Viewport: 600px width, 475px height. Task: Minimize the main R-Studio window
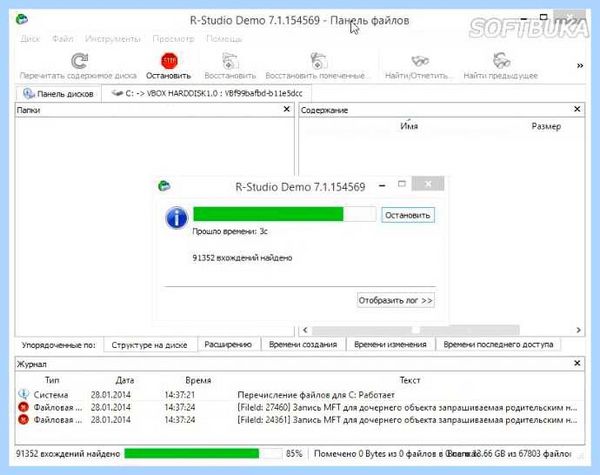(524, 18)
